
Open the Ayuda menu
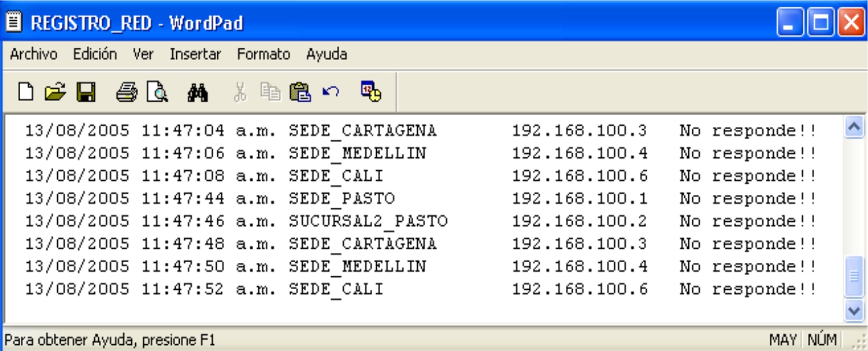[x=326, y=54]
